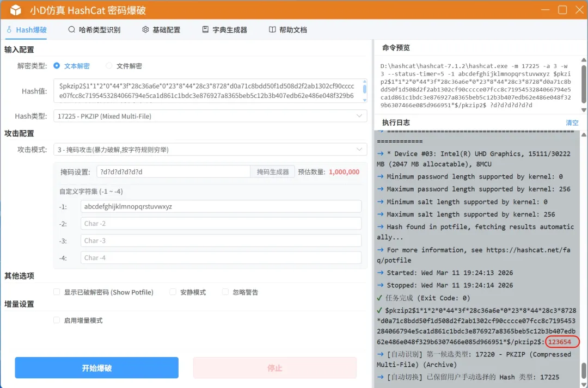The height and width of the screenshot is (388, 588).
Task: Click the 预估数量 value 1,000,000
Action: 344,172
